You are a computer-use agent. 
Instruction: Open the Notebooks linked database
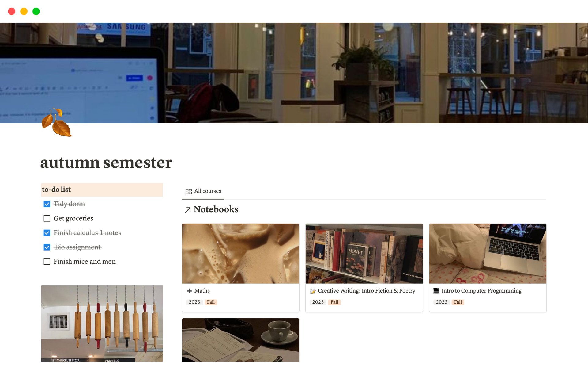click(x=216, y=209)
